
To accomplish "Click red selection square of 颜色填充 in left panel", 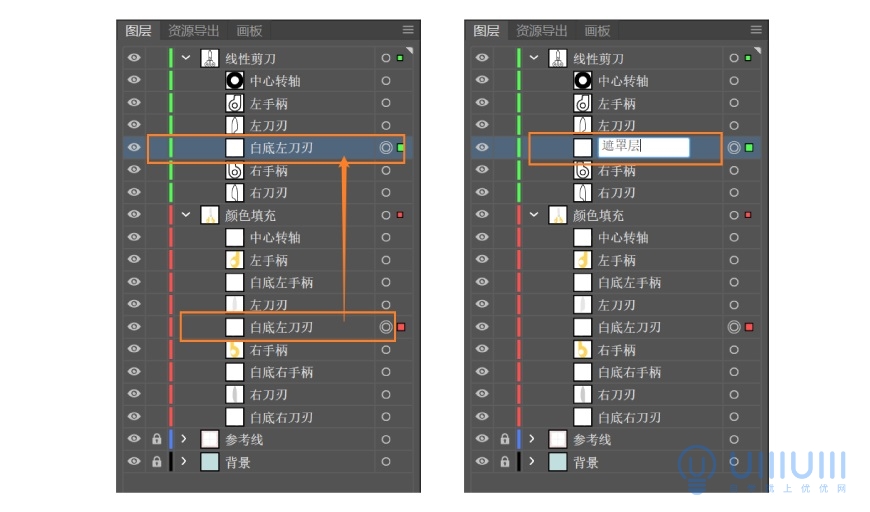I will point(400,215).
